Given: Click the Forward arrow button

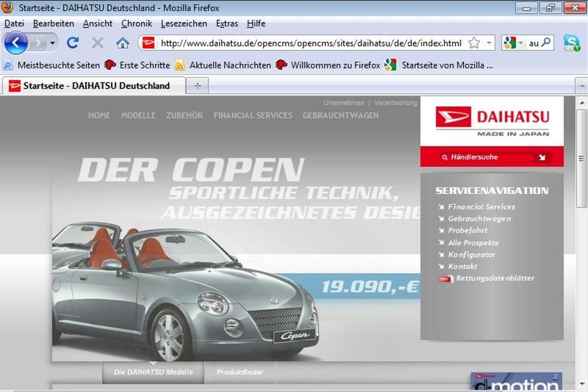Looking at the screenshot, I should [38, 43].
